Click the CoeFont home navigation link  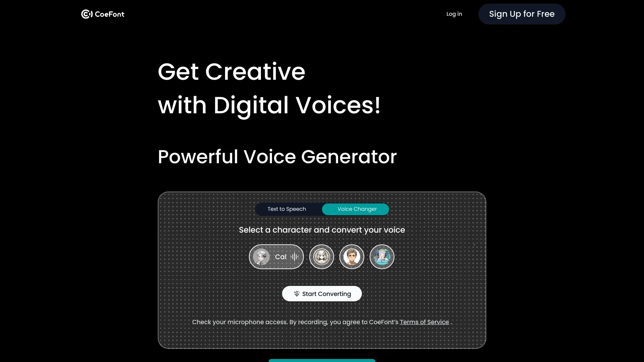103,14
